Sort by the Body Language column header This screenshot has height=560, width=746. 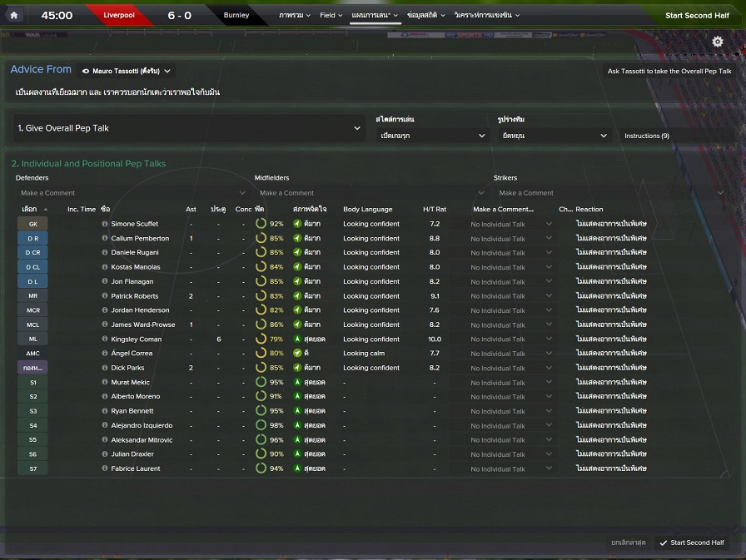pyautogui.click(x=368, y=209)
